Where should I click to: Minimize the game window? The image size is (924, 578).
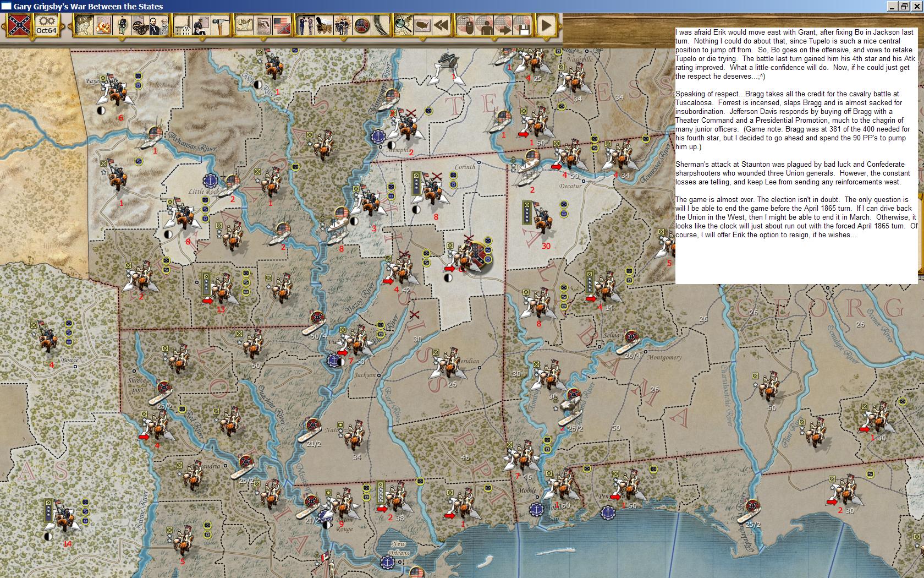[x=893, y=7]
